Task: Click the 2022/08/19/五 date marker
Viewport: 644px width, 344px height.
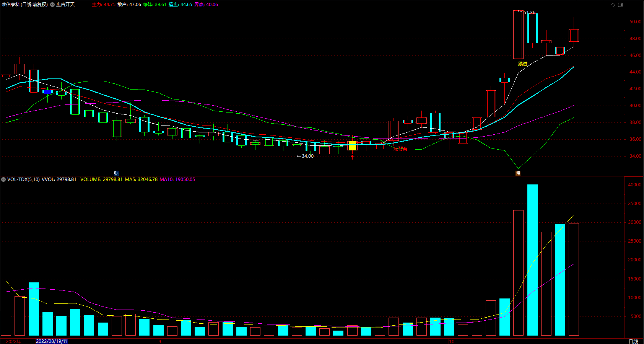Action: (52, 341)
